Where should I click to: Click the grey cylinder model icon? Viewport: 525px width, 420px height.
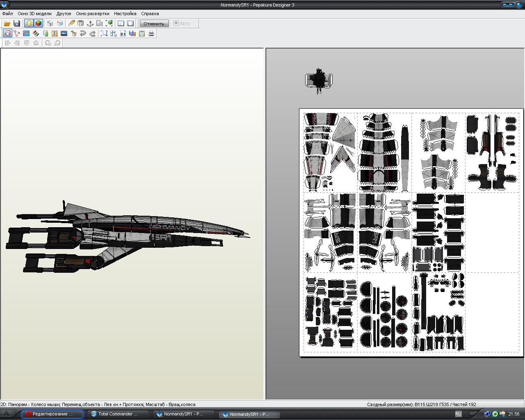click(x=81, y=23)
